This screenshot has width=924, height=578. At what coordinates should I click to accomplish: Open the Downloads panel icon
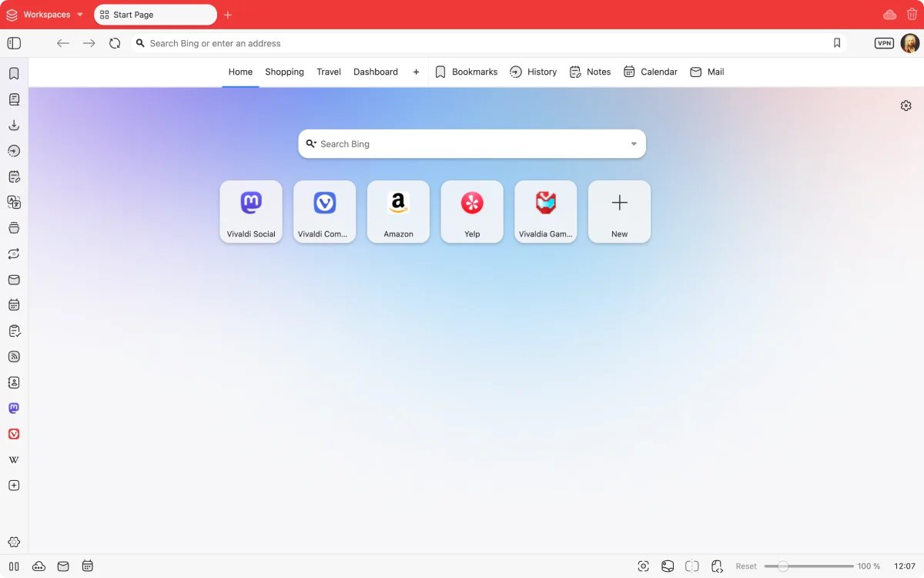(x=14, y=125)
